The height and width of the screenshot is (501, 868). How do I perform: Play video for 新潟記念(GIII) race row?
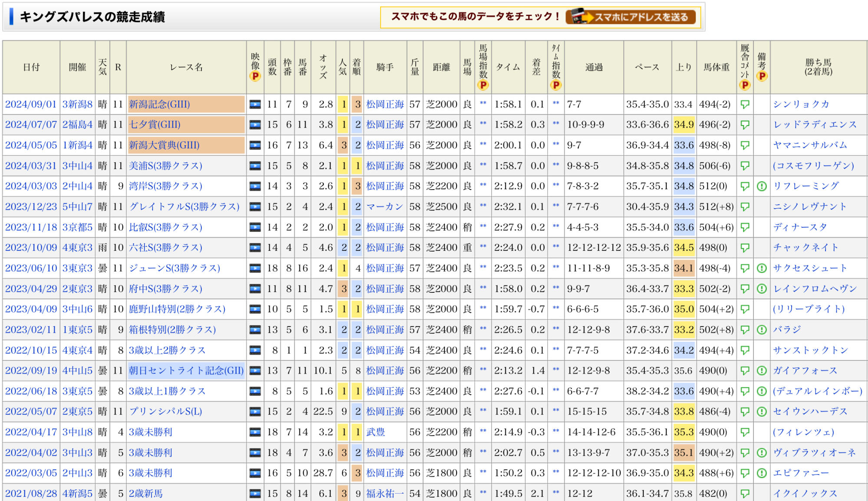pyautogui.click(x=255, y=104)
